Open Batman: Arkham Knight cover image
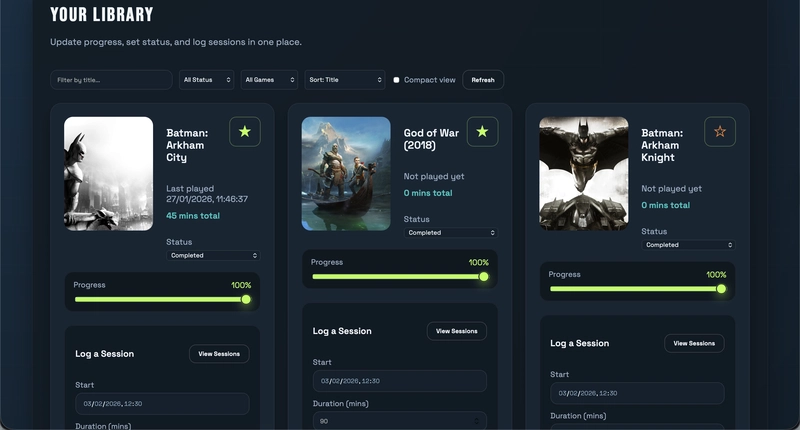The image size is (800, 430). [583, 174]
